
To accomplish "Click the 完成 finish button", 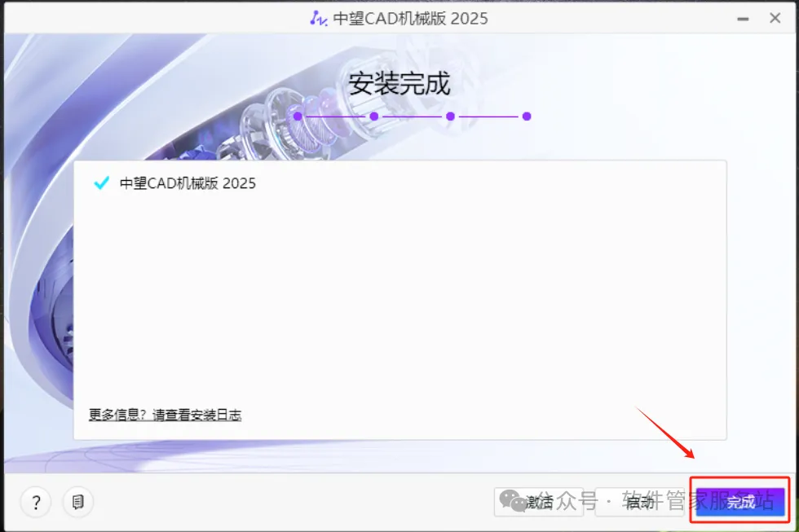I will click(x=740, y=502).
